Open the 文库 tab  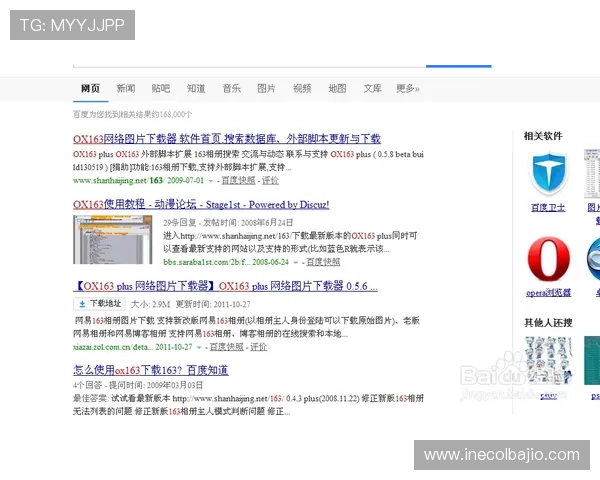pos(372,89)
